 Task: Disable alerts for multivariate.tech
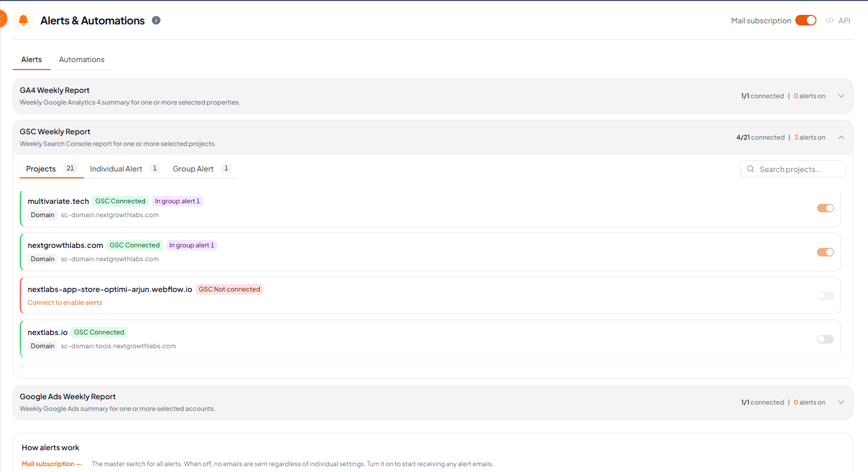coord(826,208)
